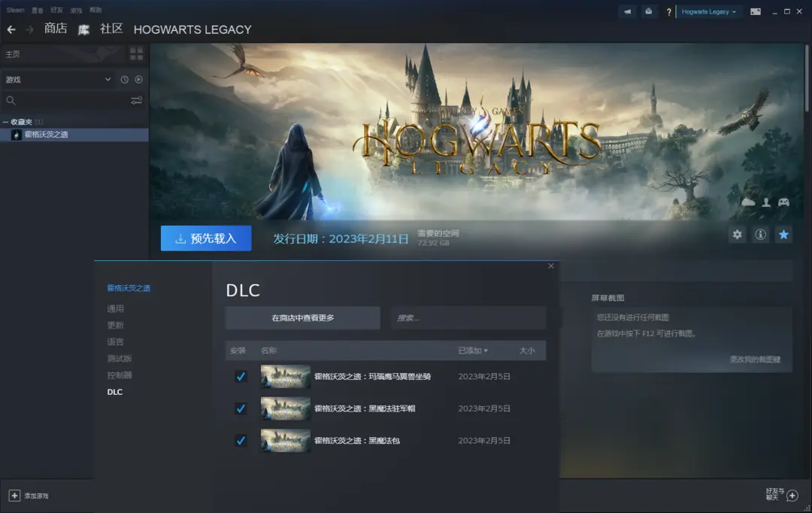Filter by ready-to-play games icon
Image resolution: width=812 pixels, height=513 pixels.
click(x=139, y=79)
